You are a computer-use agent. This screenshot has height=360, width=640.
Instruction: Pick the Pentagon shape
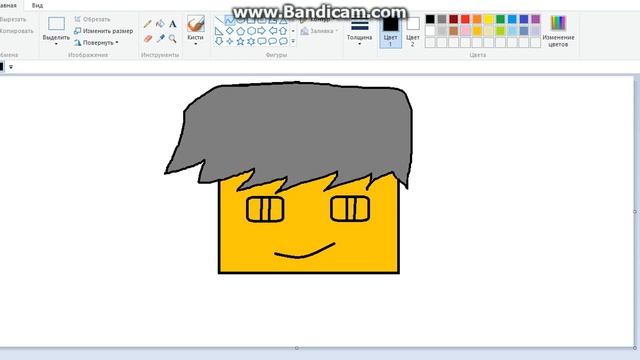coord(240,31)
